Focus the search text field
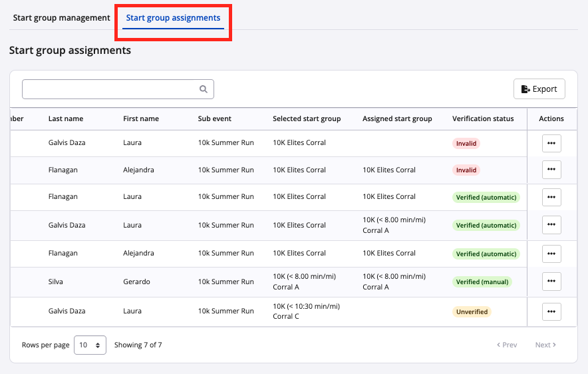This screenshot has height=374, width=588. (x=110, y=89)
